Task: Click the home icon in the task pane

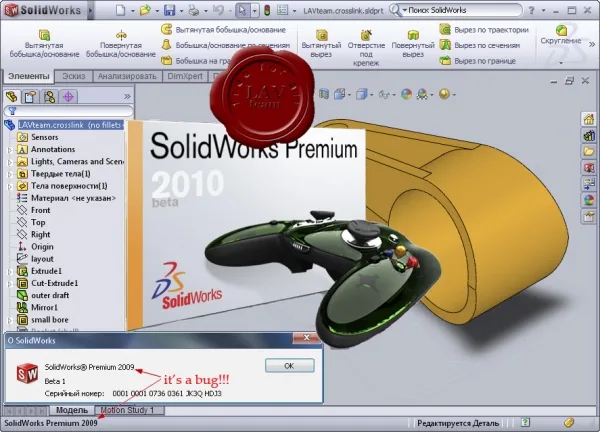Action: [589, 119]
